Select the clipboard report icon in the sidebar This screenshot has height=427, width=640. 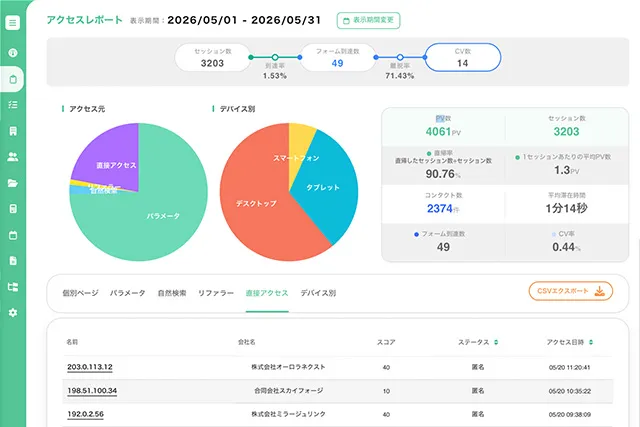click(13, 79)
